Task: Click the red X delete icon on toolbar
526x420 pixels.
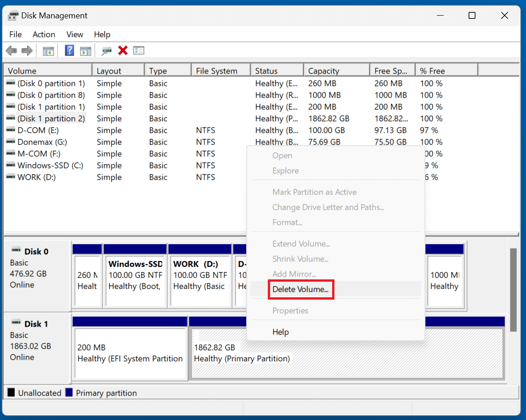Action: point(122,51)
